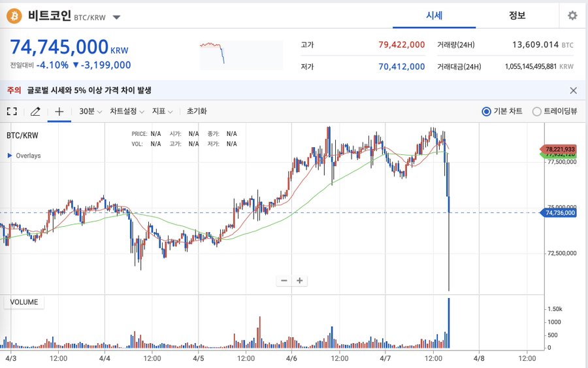Activate the crosshair plus tool

pyautogui.click(x=59, y=111)
